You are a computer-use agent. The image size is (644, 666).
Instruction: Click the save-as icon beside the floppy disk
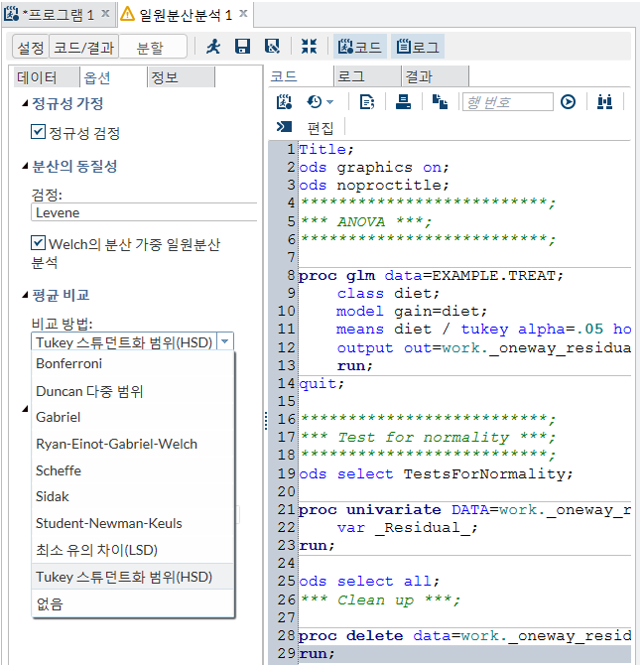point(272,47)
